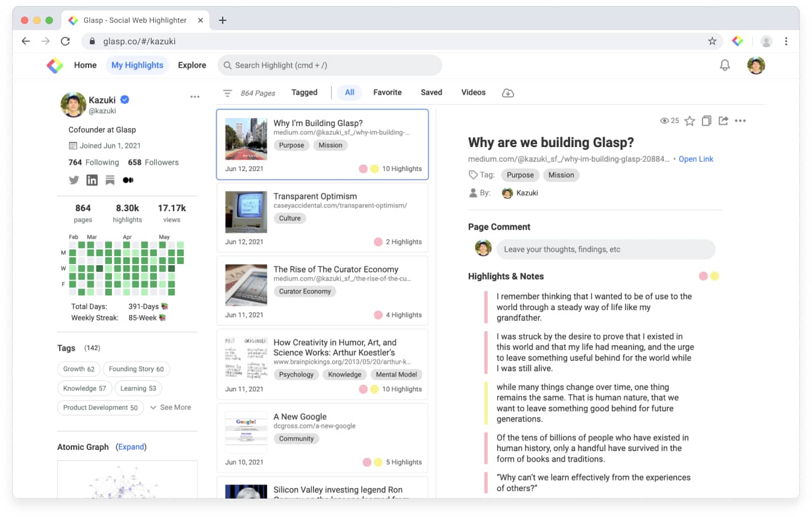The width and height of the screenshot is (812, 517).
Task: Click the search magnifier icon
Action: (227, 65)
